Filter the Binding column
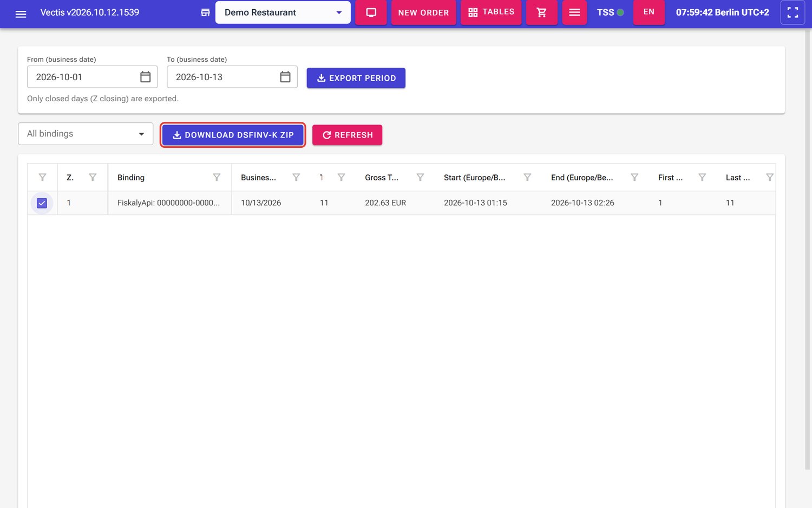812x508 pixels. (x=217, y=178)
